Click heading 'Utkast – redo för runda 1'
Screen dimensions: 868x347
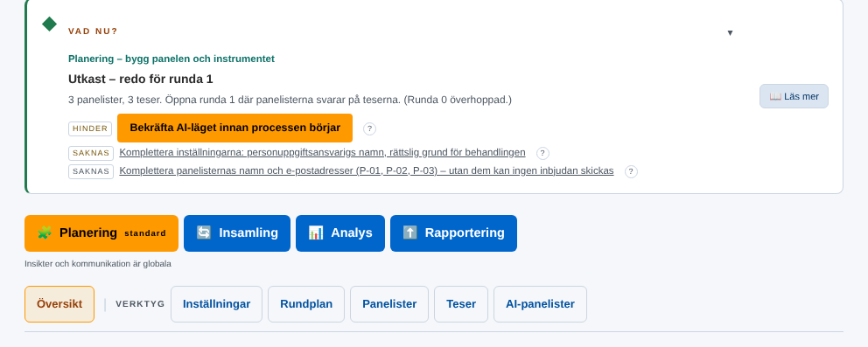(x=141, y=79)
